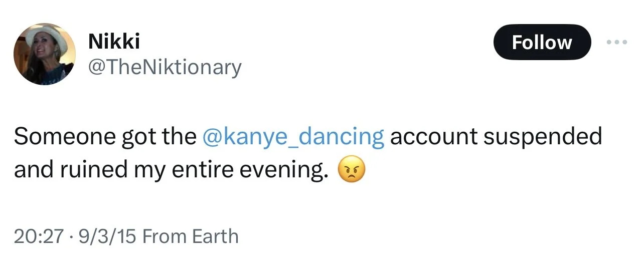Click the From Earth location label
Screen dimensions: 644x255
coord(191,236)
